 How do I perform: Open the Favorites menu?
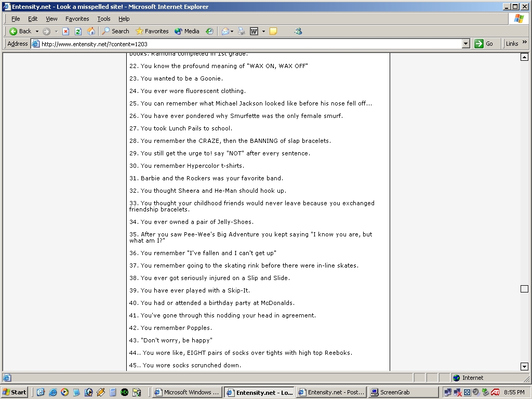coord(77,19)
